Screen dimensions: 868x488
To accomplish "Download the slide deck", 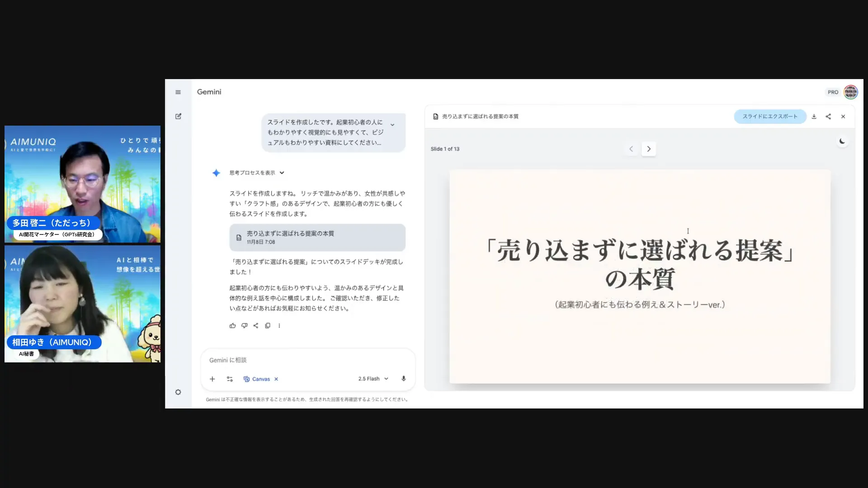I will (x=814, y=116).
